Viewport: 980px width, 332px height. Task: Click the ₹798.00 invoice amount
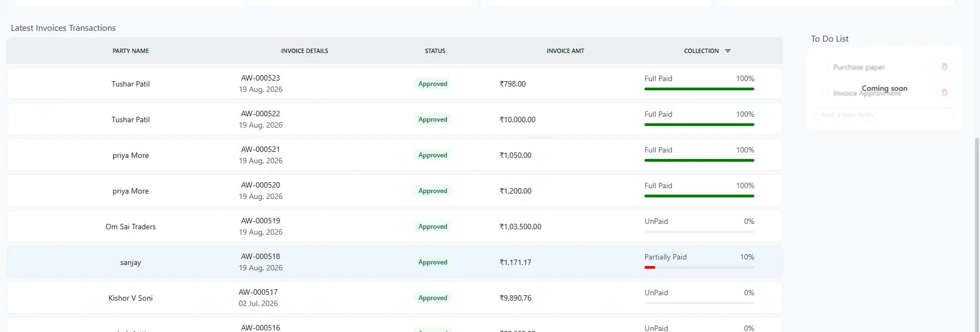coord(512,84)
